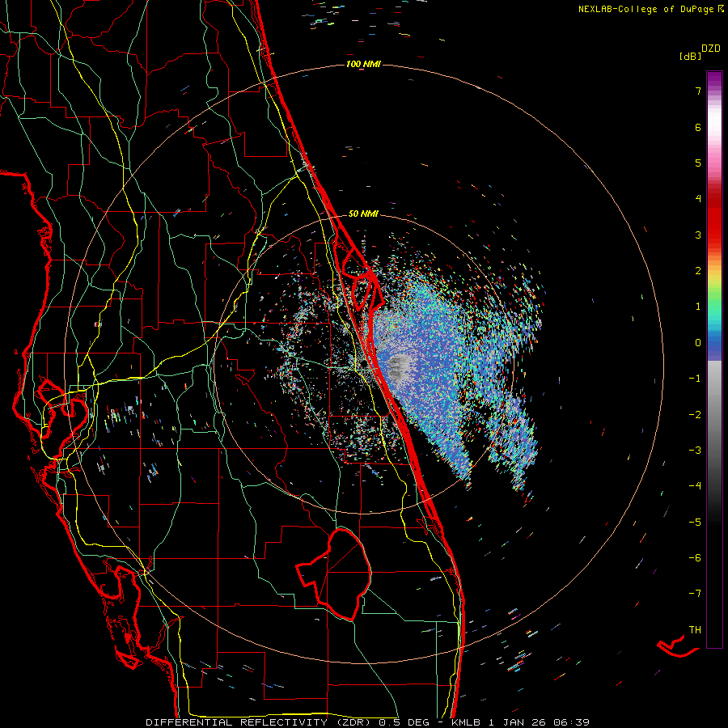The height and width of the screenshot is (728, 728).
Task: Click the 2 value on the color scale
Action: coord(698,271)
